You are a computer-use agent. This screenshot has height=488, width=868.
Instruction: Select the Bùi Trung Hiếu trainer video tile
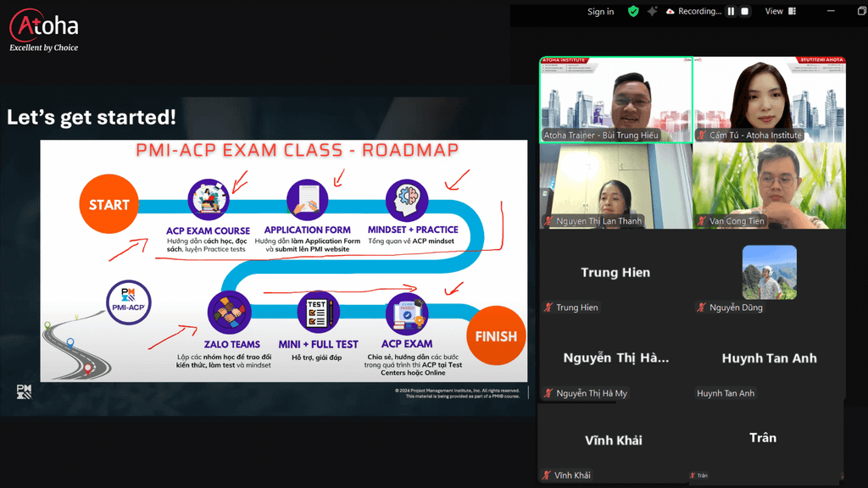pos(616,100)
